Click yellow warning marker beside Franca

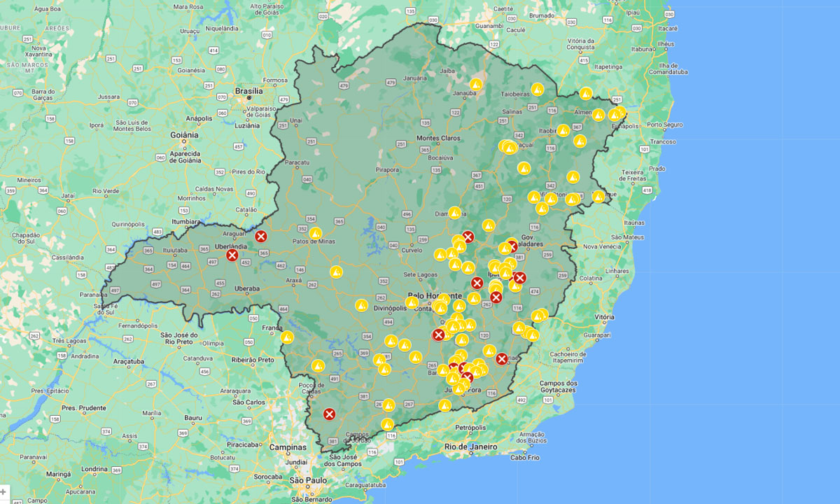[287, 337]
